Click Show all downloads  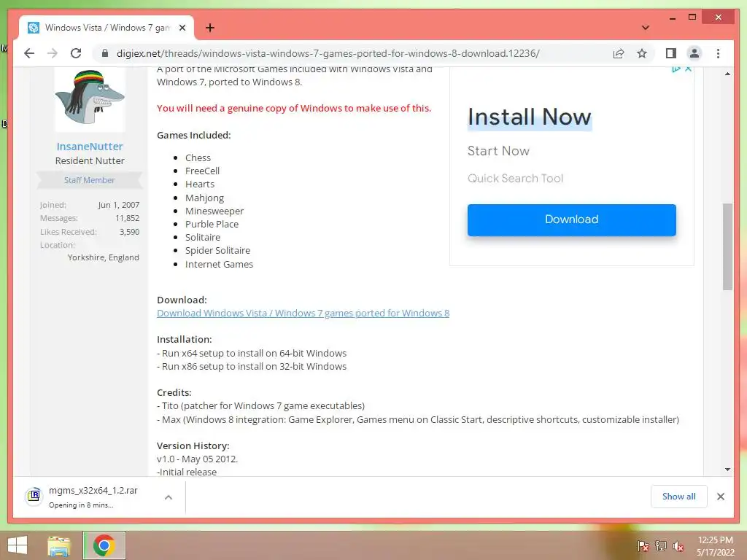coord(678,496)
